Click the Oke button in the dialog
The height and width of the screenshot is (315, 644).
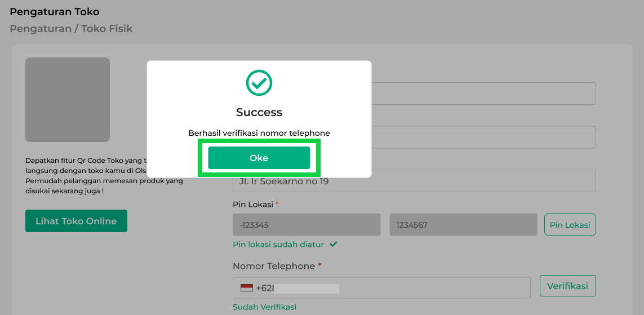(259, 158)
